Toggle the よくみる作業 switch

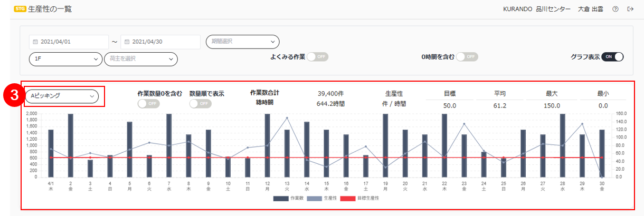[317, 56]
